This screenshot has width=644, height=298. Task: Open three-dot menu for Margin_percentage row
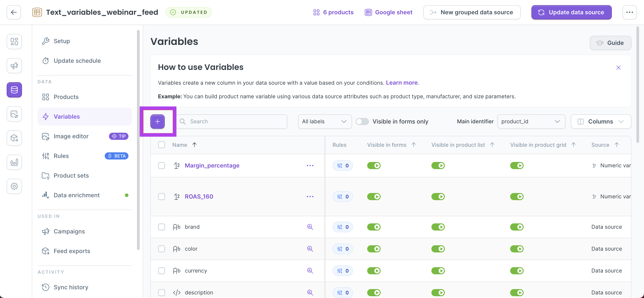pos(310,166)
